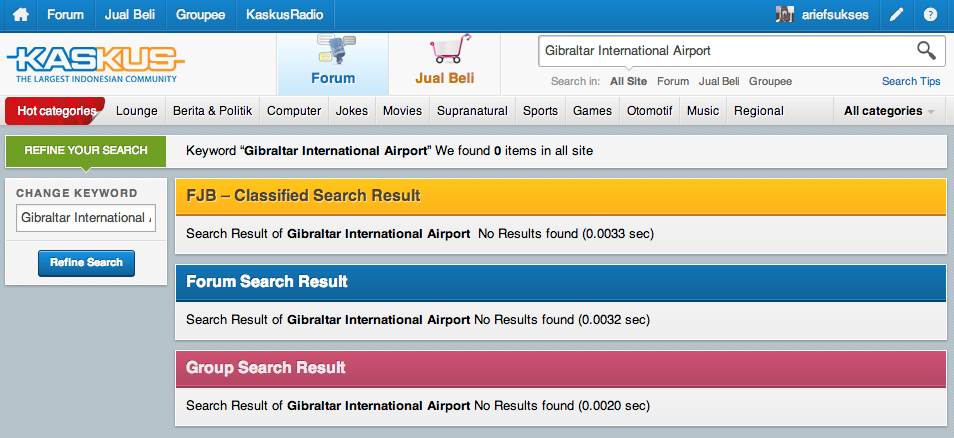Set search scope to Forum
This screenshot has height=438, width=954.
tap(673, 81)
